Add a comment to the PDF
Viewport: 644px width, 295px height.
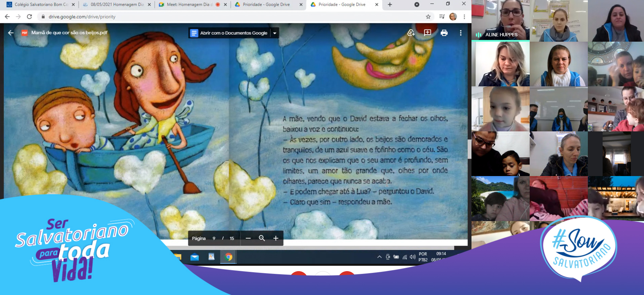click(x=427, y=33)
